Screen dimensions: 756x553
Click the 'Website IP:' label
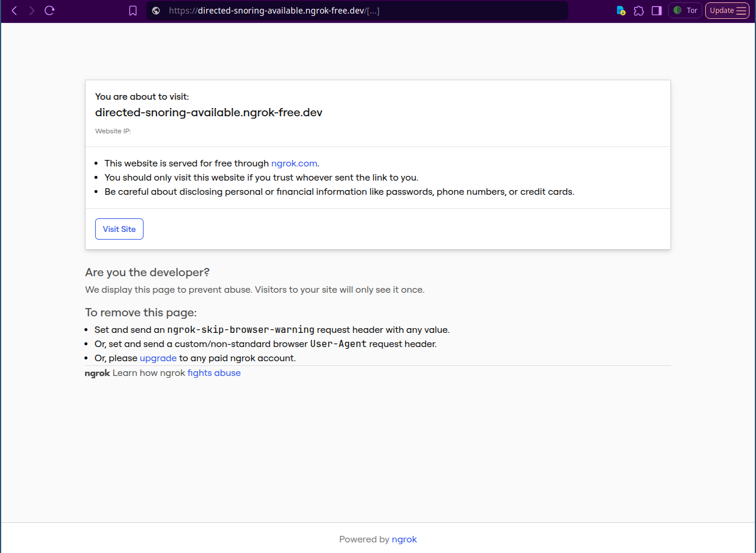tap(113, 131)
